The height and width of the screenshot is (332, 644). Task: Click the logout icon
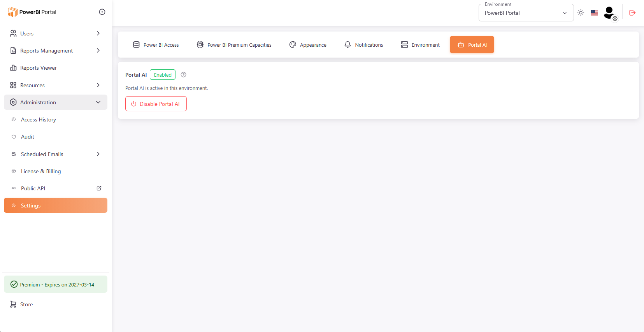pyautogui.click(x=632, y=13)
